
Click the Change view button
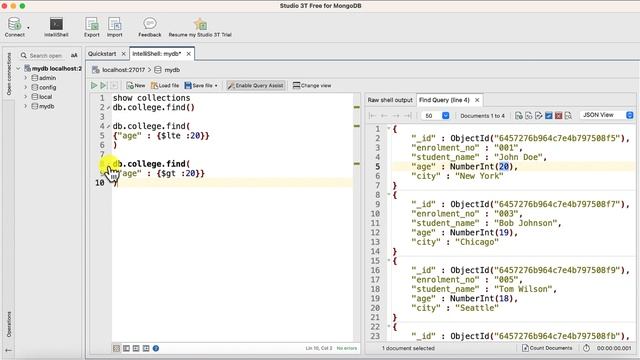tap(312, 85)
